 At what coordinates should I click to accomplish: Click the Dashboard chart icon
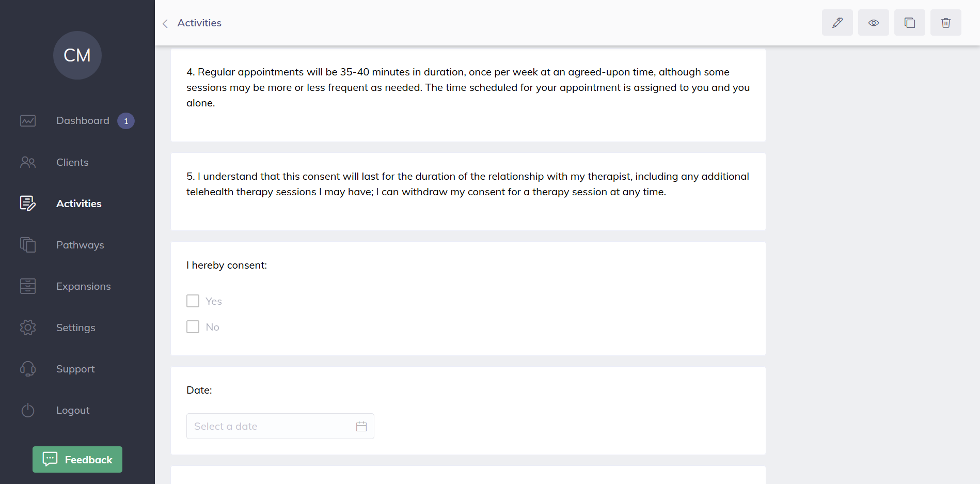[x=28, y=121]
